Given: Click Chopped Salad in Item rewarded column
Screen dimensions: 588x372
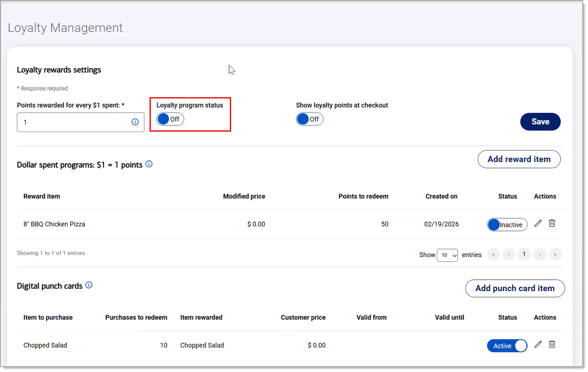Looking at the screenshot, I should click(202, 345).
